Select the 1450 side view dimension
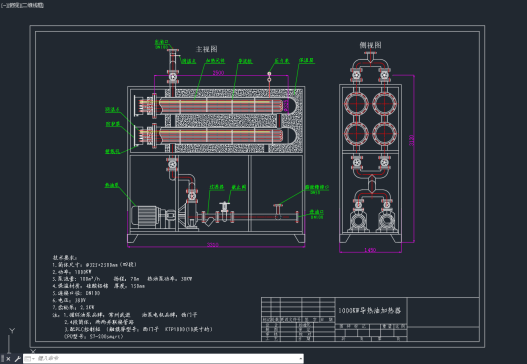This screenshot has width=527, height=364. 370,250
